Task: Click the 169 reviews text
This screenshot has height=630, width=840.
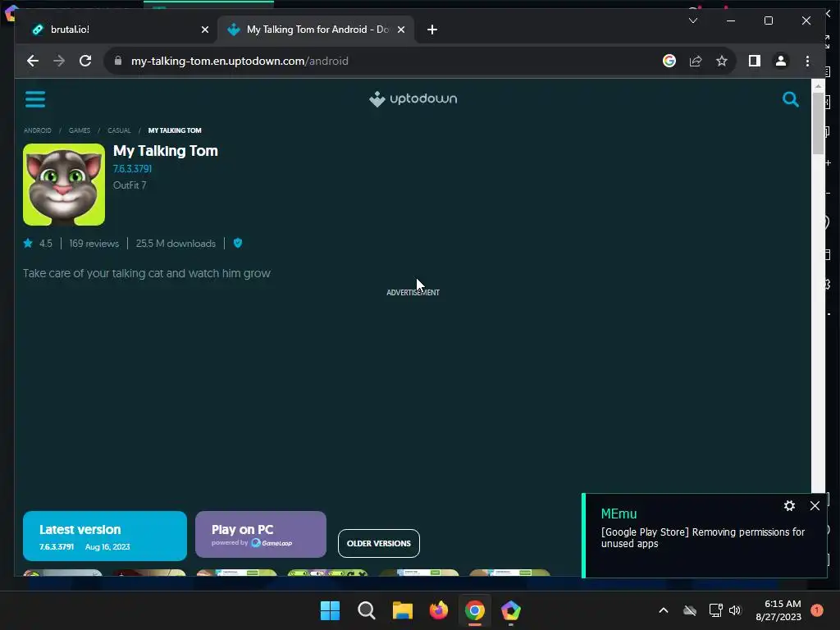Action: [x=94, y=243]
